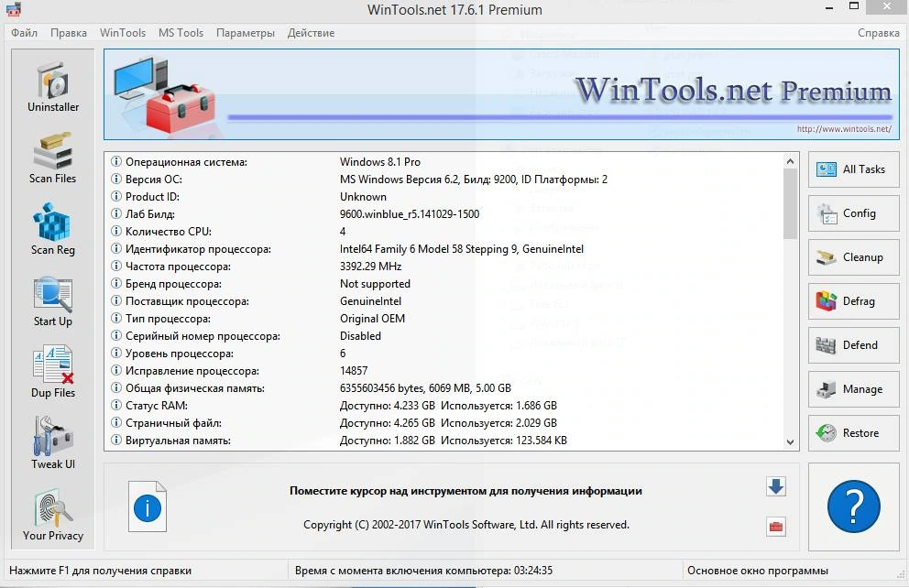Click the uptime status bar entry
The height and width of the screenshot is (588, 909).
[x=423, y=571]
